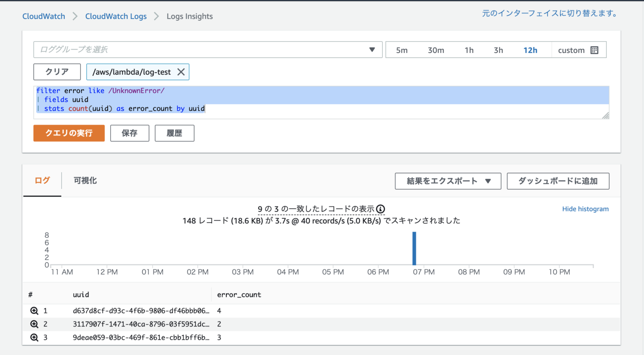Save the current query

coord(130,133)
